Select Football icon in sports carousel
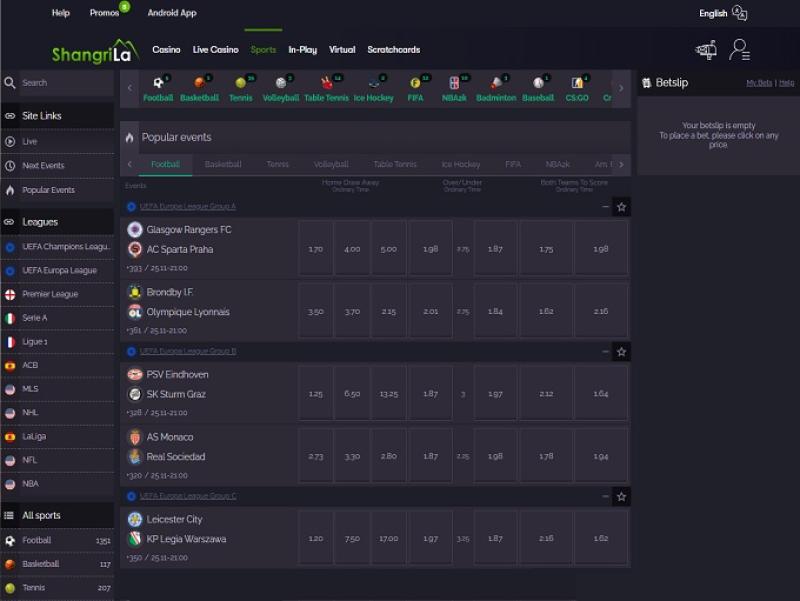This screenshot has height=601, width=800. pos(158,88)
